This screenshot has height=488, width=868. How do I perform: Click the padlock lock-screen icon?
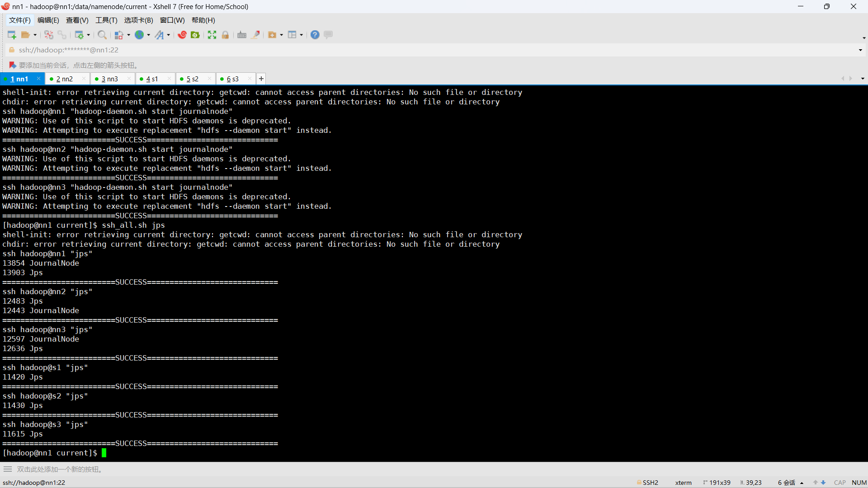225,35
